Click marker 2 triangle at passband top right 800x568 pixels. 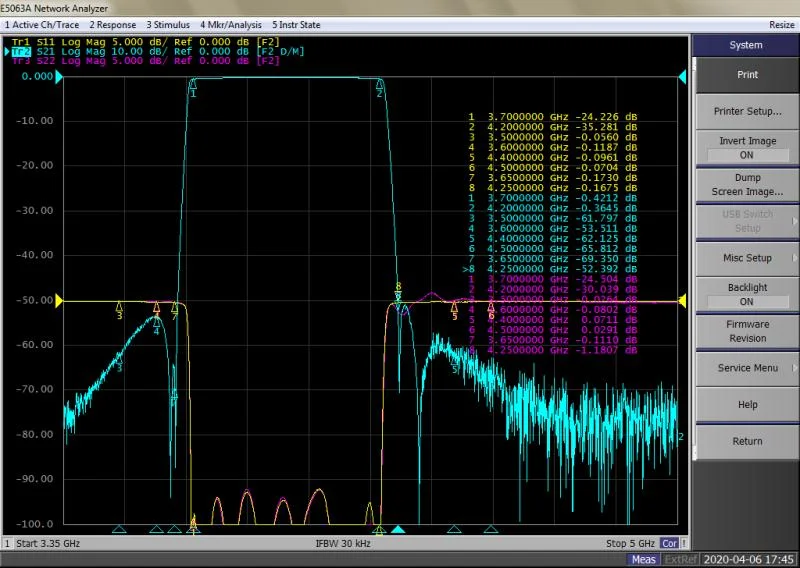tap(379, 85)
